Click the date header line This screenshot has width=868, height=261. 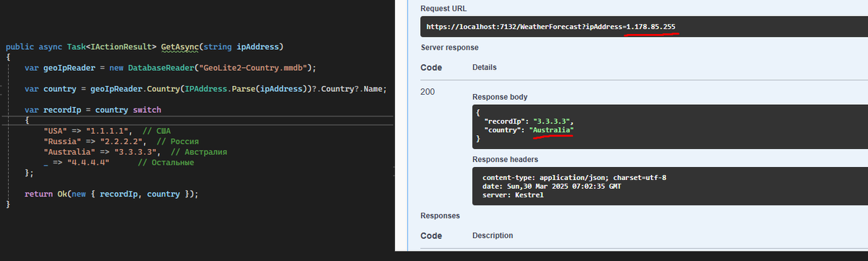(x=551, y=186)
